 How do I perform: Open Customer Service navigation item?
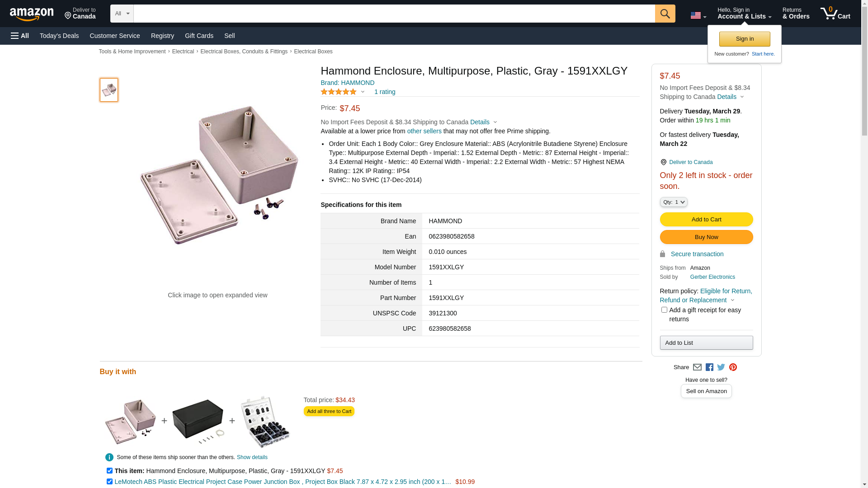[115, 36]
